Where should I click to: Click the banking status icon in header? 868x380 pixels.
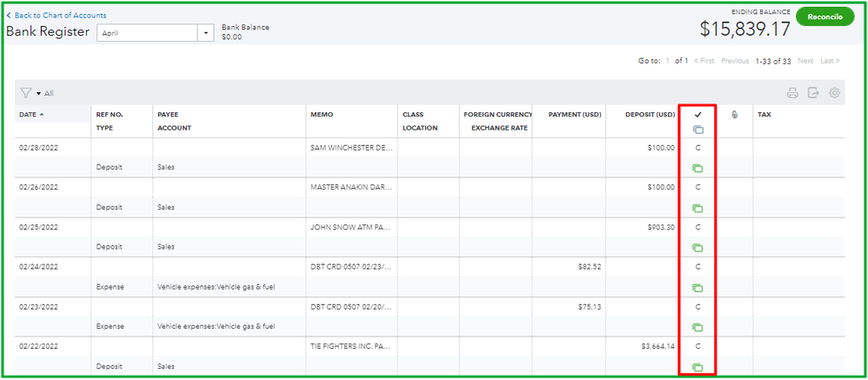[x=698, y=130]
